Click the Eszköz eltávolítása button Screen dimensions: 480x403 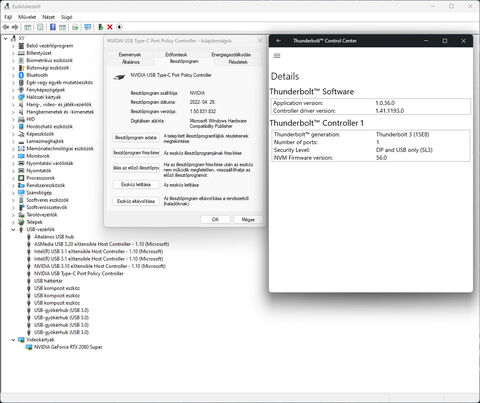pyautogui.click(x=136, y=201)
